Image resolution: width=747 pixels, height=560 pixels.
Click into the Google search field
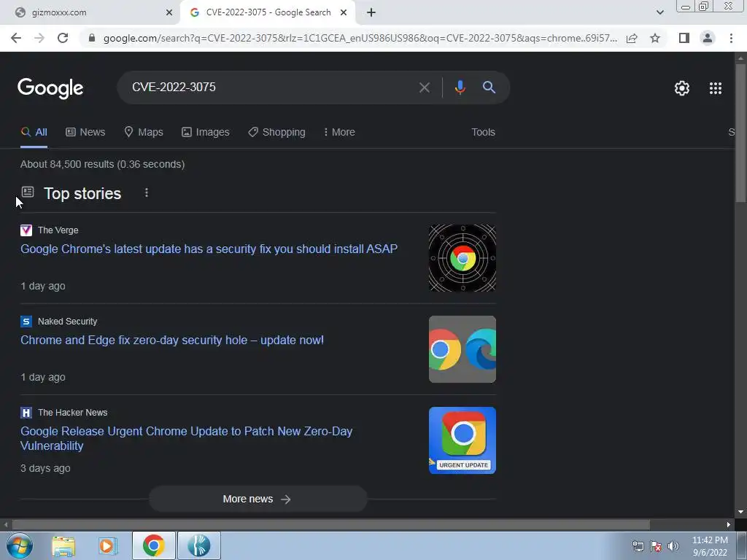(267, 87)
